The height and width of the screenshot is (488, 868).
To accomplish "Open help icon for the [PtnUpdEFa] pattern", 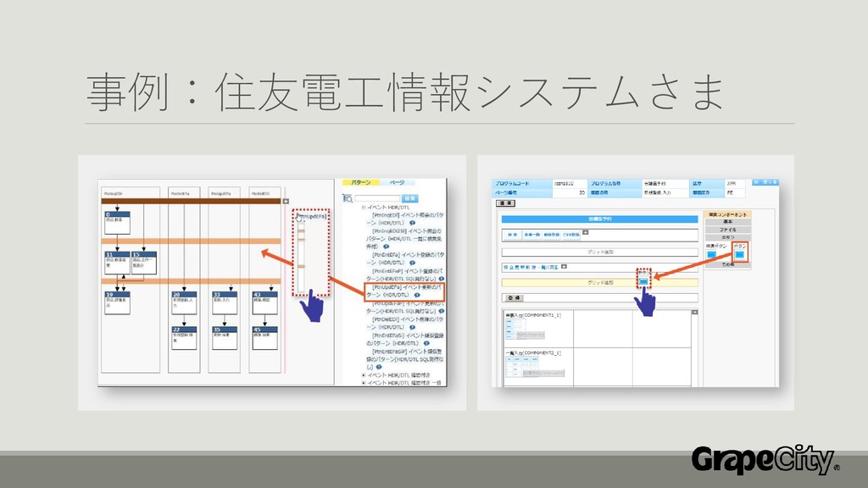I will [x=417, y=296].
